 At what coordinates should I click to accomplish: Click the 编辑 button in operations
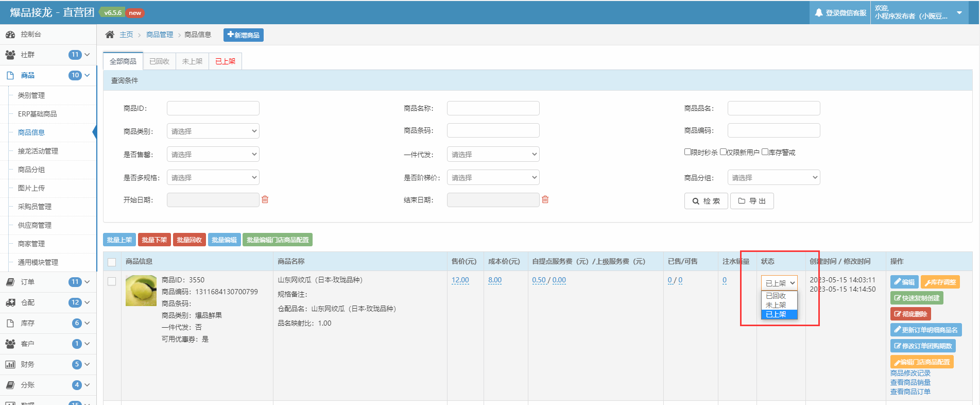[x=904, y=282]
